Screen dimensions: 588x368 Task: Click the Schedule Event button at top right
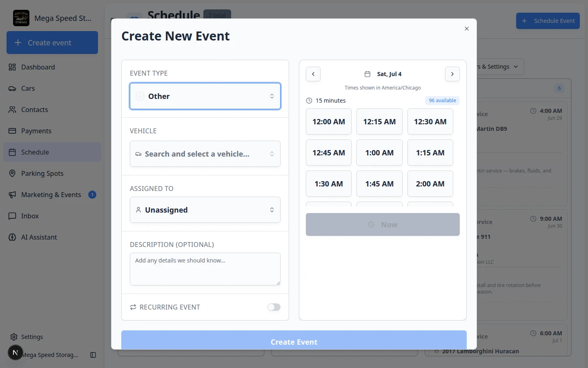(548, 21)
